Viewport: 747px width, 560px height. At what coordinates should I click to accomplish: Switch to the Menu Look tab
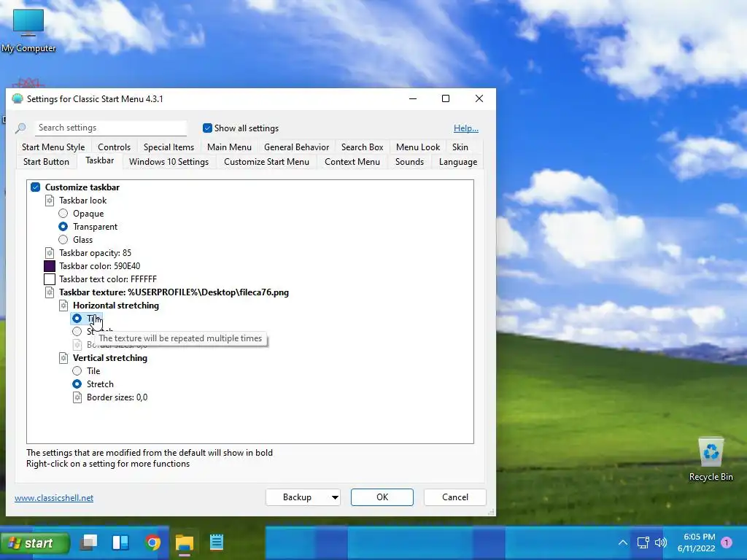(418, 147)
